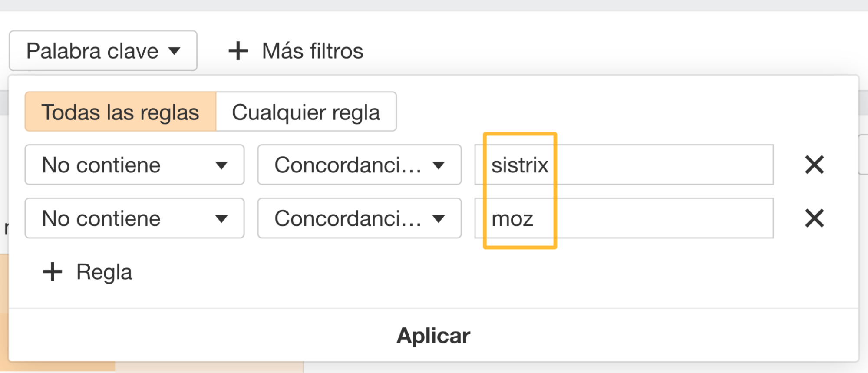Open the first Concordancia dropdown
Viewport: 868px width, 373px height.
439,165
